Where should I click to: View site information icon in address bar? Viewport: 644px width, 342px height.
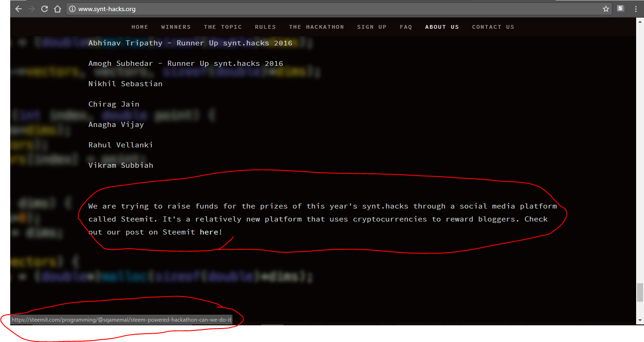pos(72,9)
